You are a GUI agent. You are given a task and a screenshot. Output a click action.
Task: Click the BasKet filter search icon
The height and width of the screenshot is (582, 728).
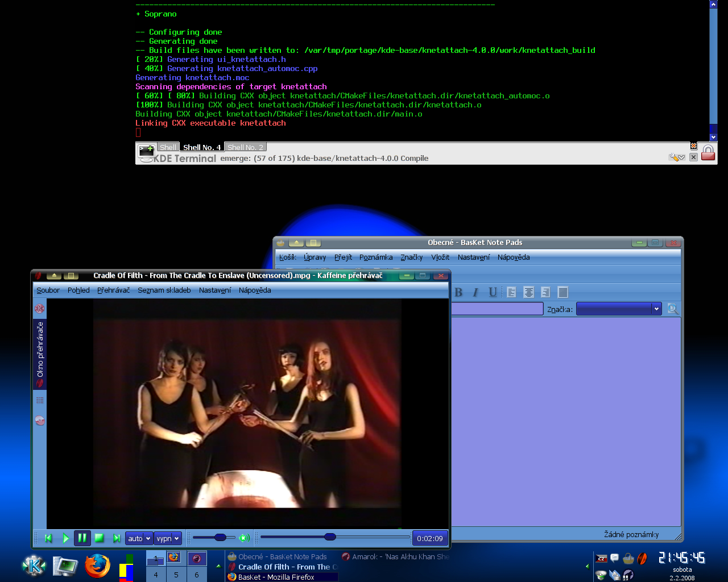tap(673, 309)
